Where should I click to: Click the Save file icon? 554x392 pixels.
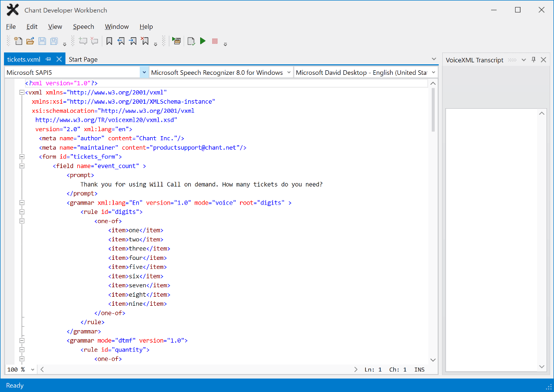click(x=42, y=41)
